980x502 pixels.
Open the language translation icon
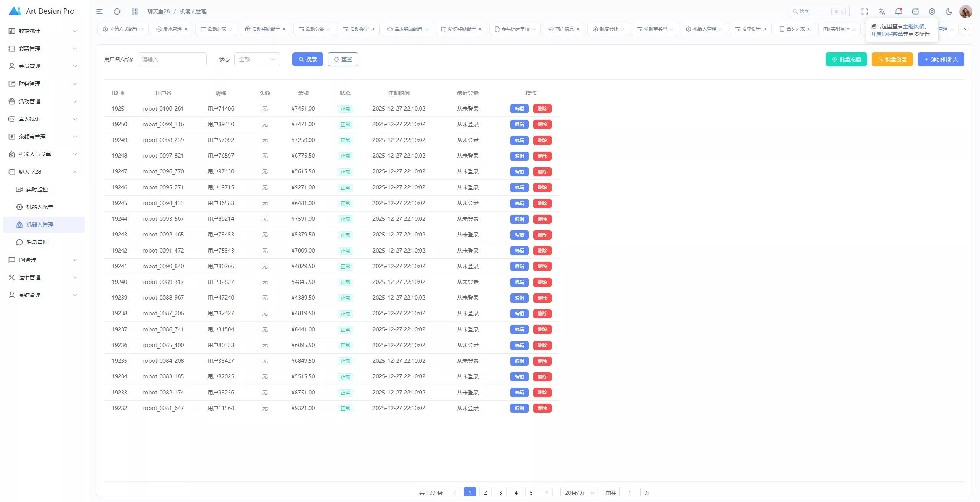point(882,11)
